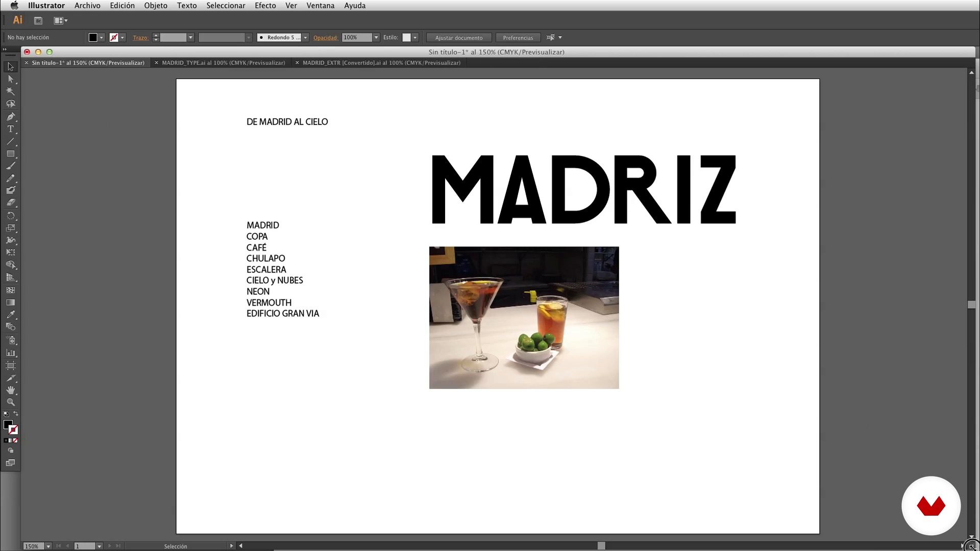Viewport: 980px width, 551px height.
Task: Choose the Zoom tool
Action: coord(11,403)
